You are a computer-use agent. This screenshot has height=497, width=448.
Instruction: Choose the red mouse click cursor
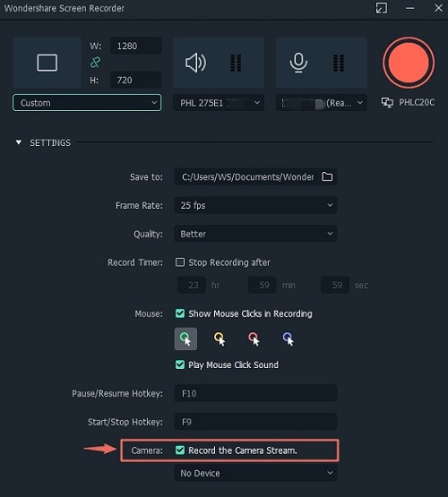pos(254,338)
